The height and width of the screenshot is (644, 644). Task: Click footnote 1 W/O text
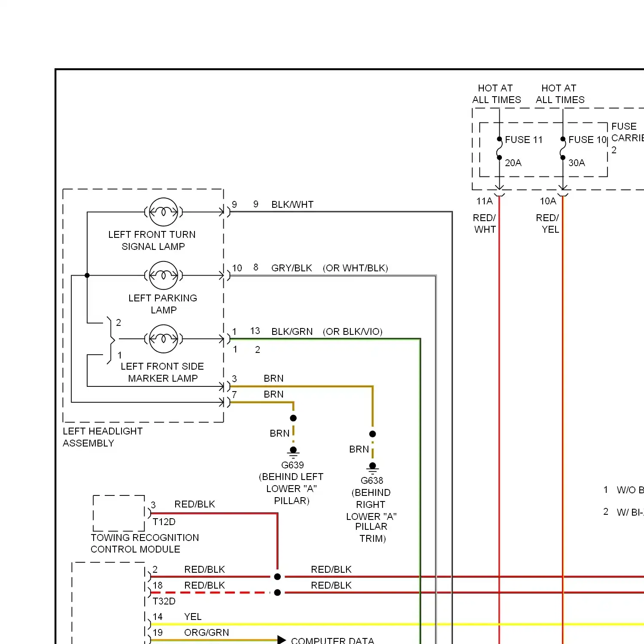pyautogui.click(x=630, y=490)
